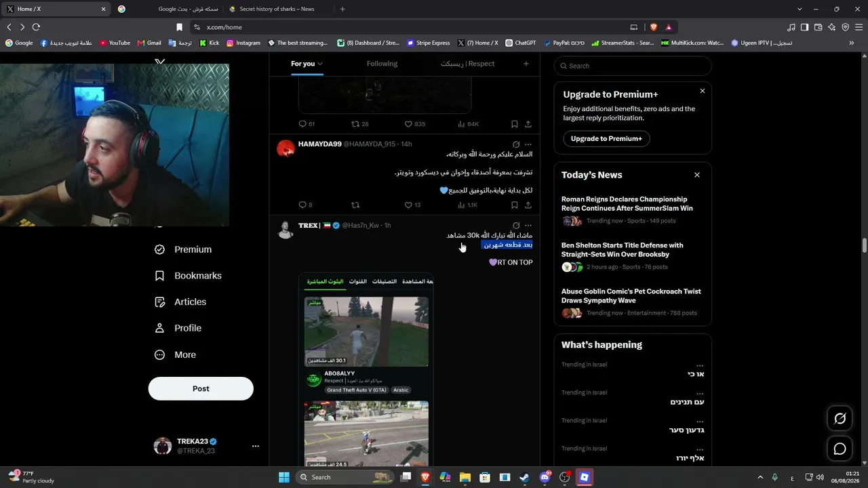This screenshot has height=488, width=868.
Task: Open options for first Israel trending topic
Action: click(x=700, y=365)
